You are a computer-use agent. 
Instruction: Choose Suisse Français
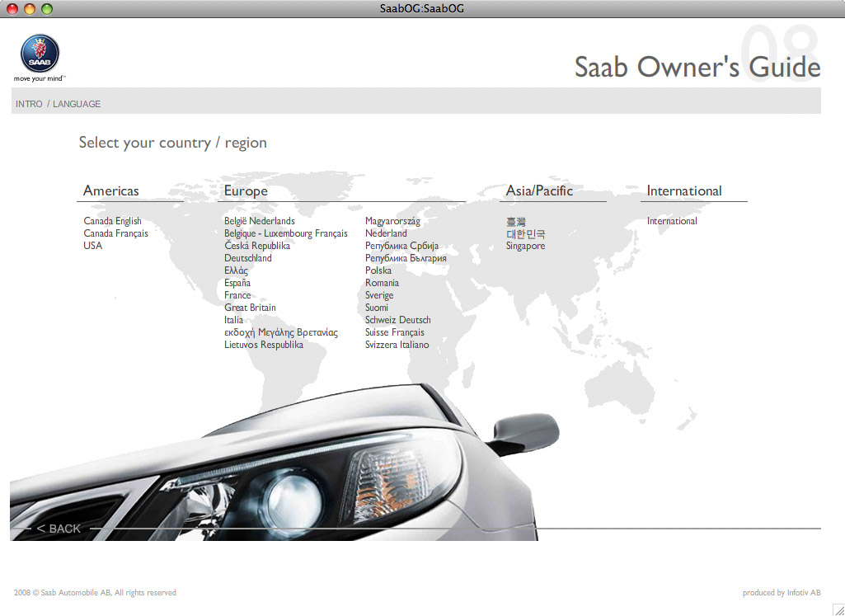(395, 332)
